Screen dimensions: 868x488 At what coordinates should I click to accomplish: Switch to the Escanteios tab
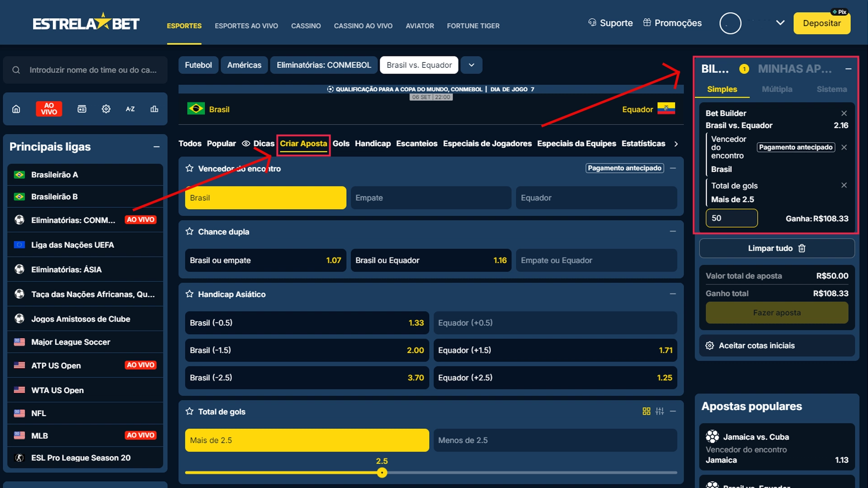coord(417,144)
